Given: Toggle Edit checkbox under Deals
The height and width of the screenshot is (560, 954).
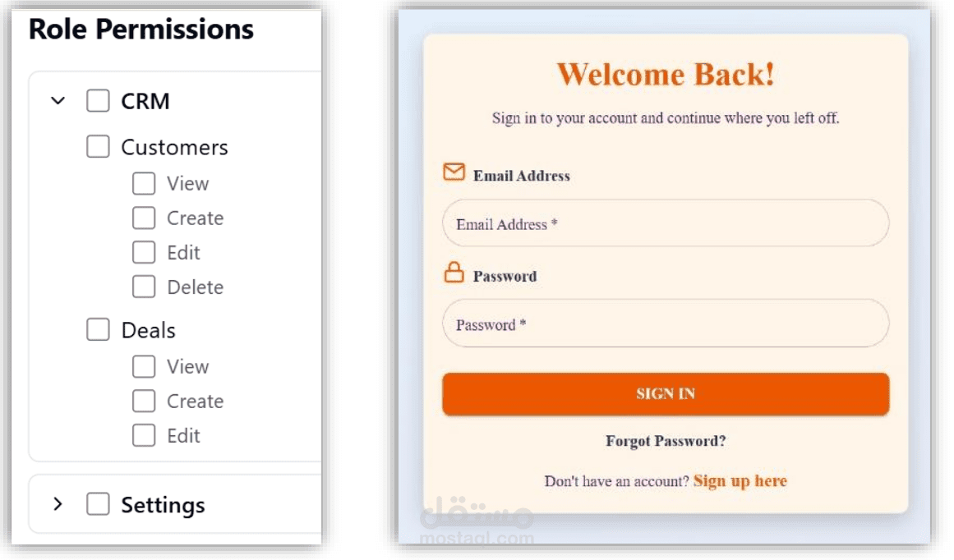Looking at the screenshot, I should pyautogui.click(x=144, y=436).
